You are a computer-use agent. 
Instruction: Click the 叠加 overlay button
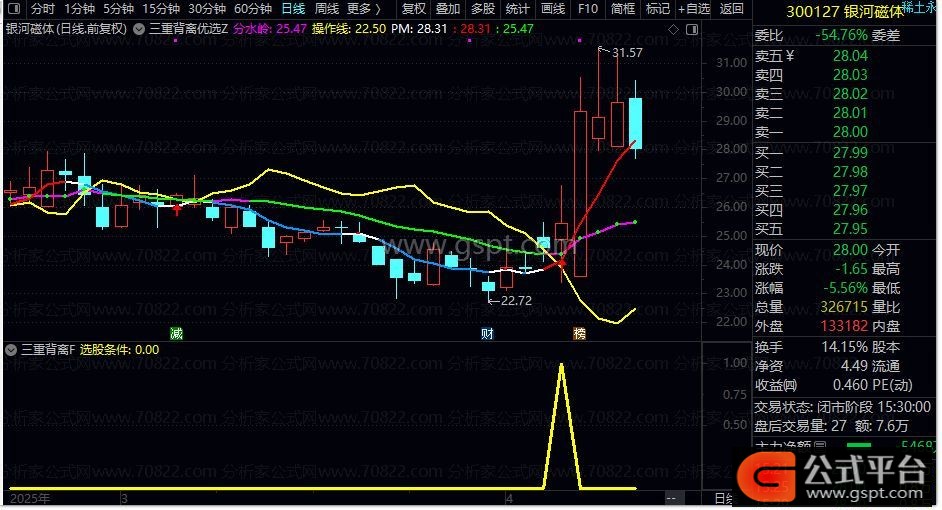[x=448, y=9]
